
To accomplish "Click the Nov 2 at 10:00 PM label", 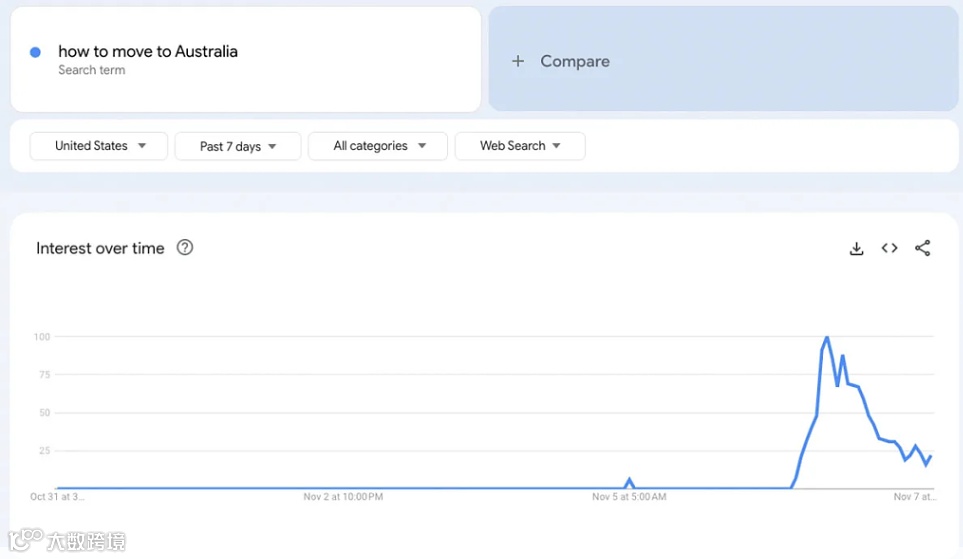I will coord(343,497).
